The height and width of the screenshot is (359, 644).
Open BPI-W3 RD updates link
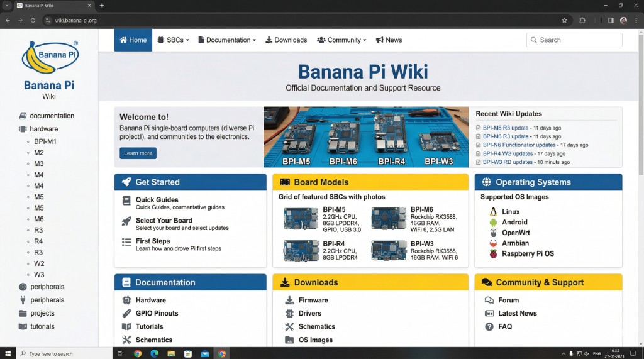pyautogui.click(x=508, y=162)
